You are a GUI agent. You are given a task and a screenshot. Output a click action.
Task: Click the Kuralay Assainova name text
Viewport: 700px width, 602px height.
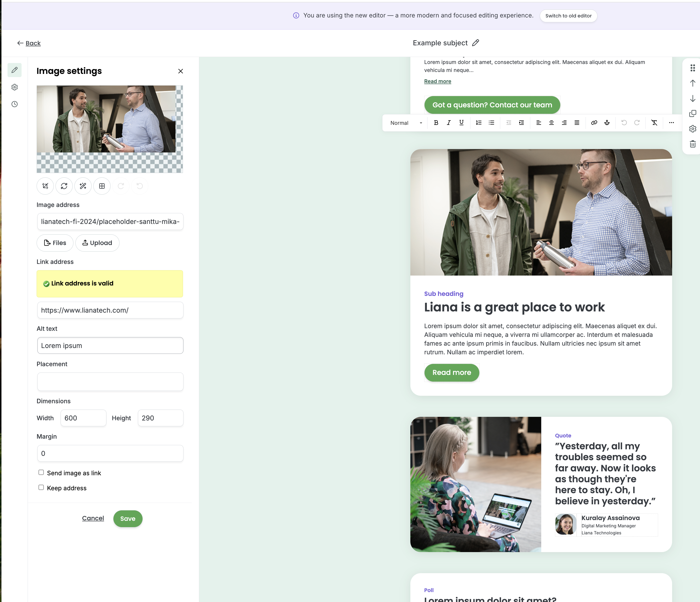pos(611,518)
